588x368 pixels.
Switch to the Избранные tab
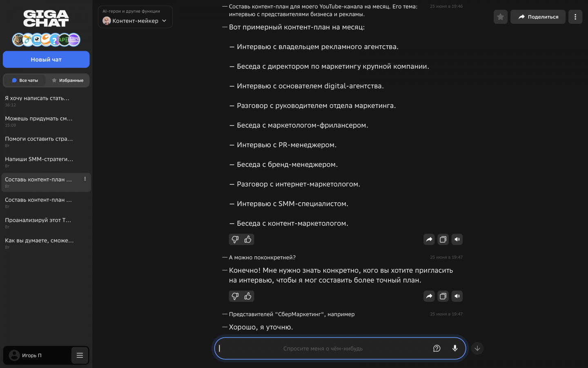[x=68, y=81]
